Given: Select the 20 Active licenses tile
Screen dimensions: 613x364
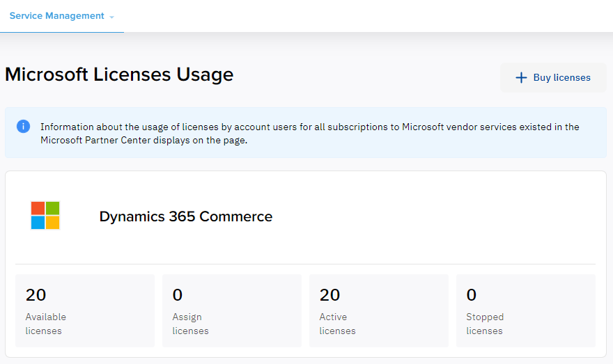Looking at the screenshot, I should tap(379, 310).
